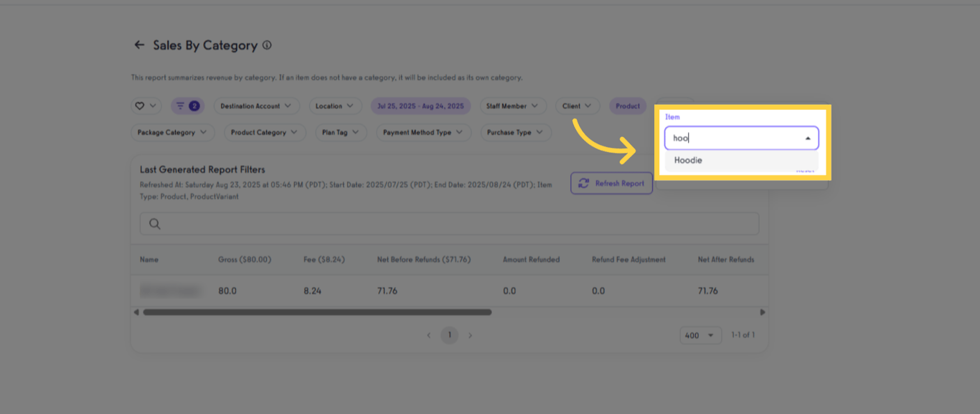Expand the Payment Method Type dropdown
The width and height of the screenshot is (980, 414).
point(423,132)
